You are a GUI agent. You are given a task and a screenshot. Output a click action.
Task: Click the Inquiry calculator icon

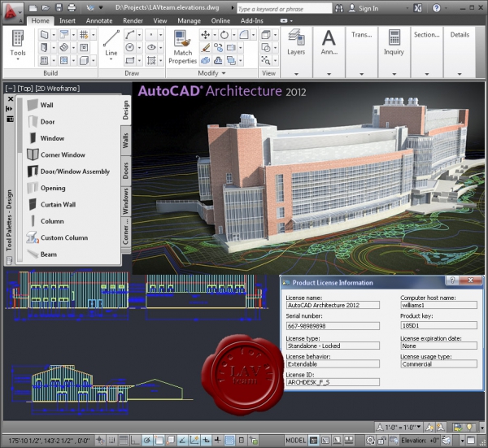394,37
